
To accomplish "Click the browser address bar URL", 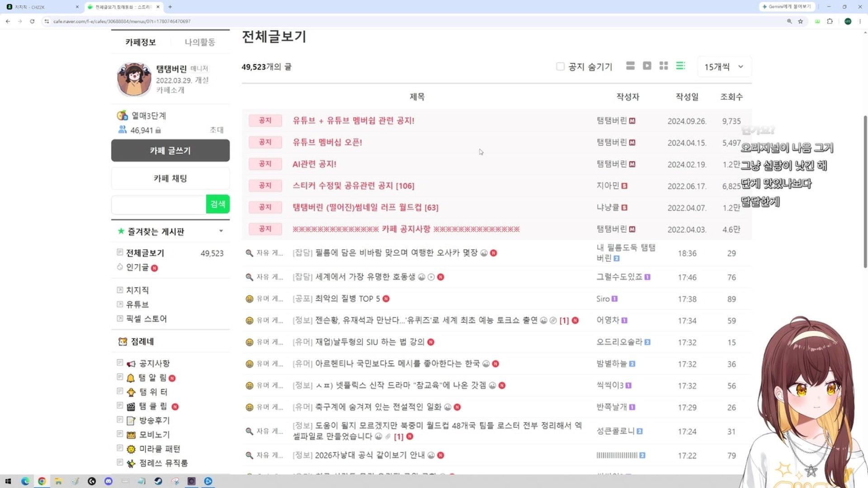I will pyautogui.click(x=122, y=21).
